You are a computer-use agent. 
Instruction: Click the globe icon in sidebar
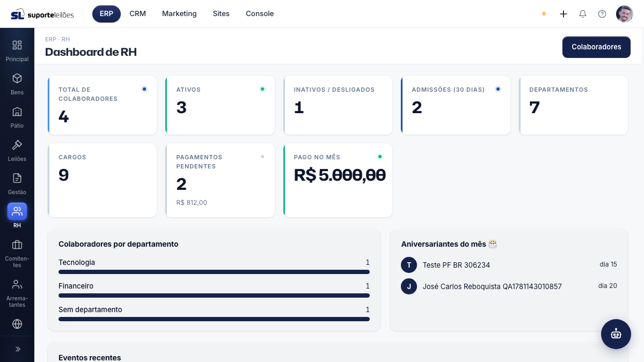[17, 324]
